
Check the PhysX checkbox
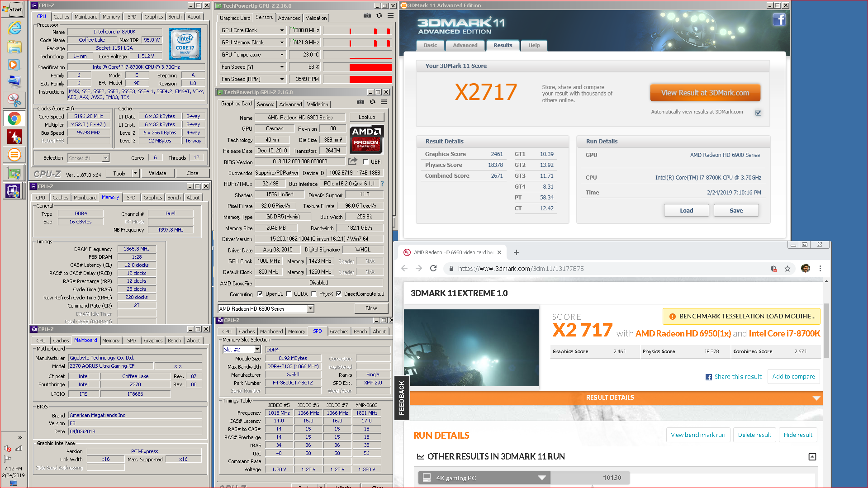point(314,294)
